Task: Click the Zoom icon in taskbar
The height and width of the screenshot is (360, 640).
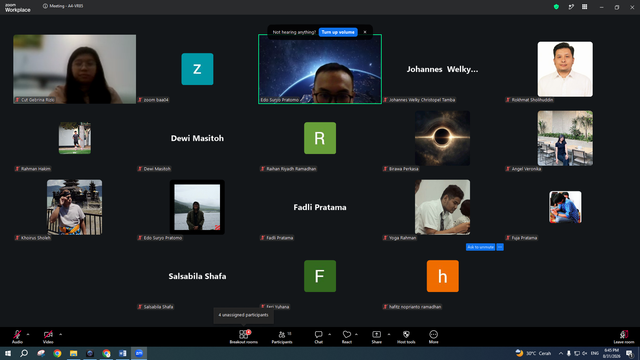Action: tap(139, 353)
